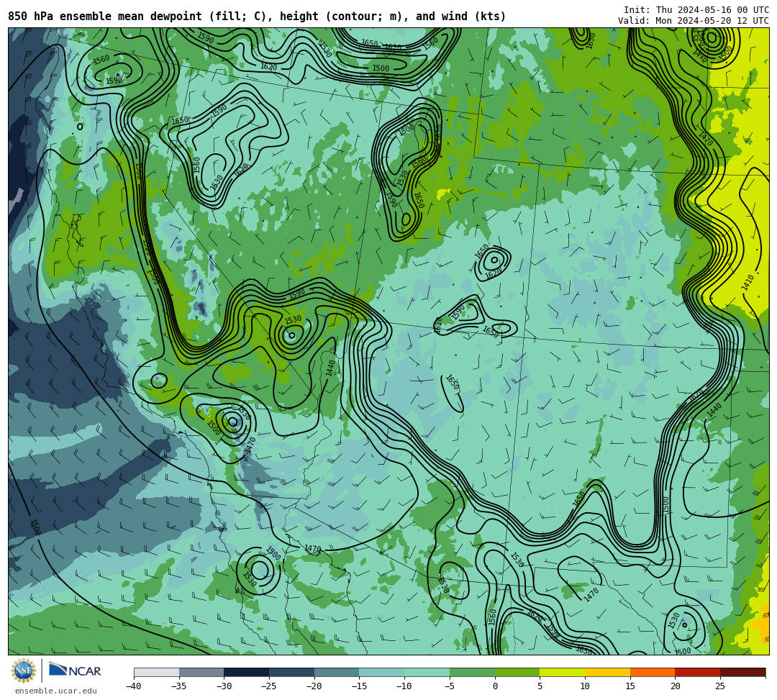The width and height of the screenshot is (777, 700).
Task: Click the NSF logo
Action: click(23, 671)
